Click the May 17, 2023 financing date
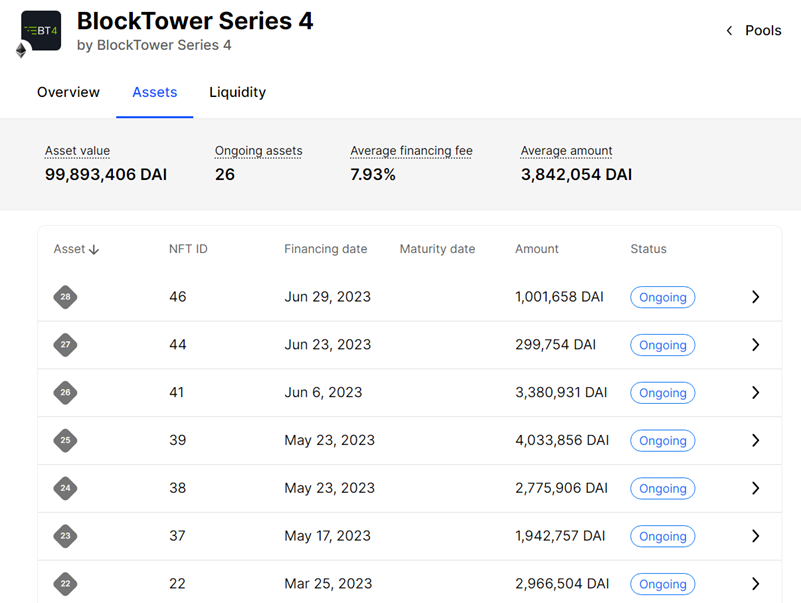 coord(327,536)
